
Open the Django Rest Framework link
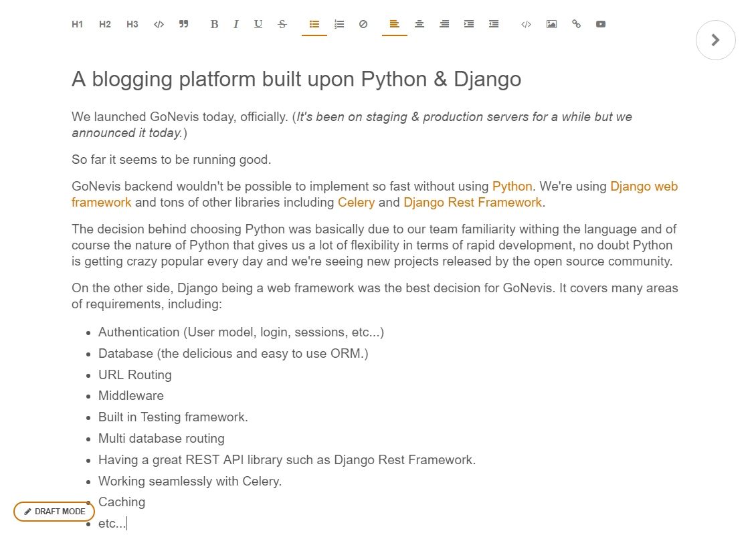click(x=472, y=203)
